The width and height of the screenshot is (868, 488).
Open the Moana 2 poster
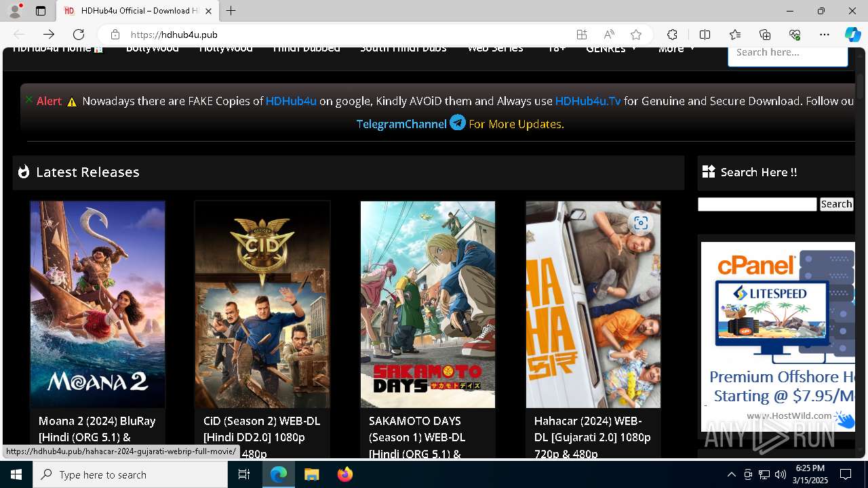point(98,304)
